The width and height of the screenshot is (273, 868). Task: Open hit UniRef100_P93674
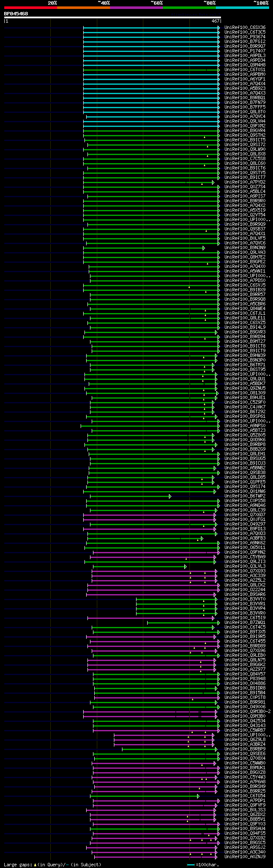click(245, 37)
